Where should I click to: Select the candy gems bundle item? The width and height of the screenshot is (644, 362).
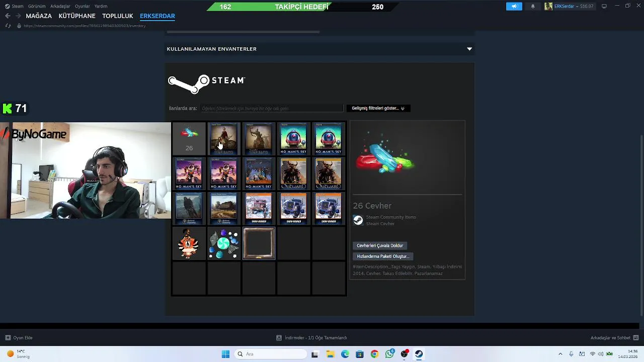[x=224, y=243]
